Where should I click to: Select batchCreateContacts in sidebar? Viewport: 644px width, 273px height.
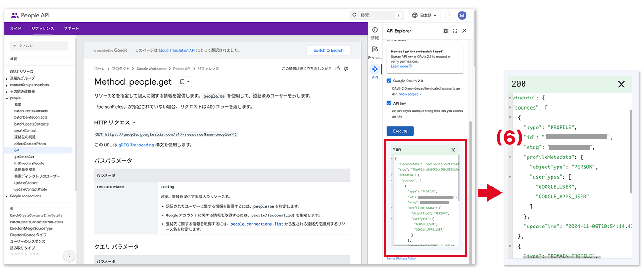tap(31, 111)
